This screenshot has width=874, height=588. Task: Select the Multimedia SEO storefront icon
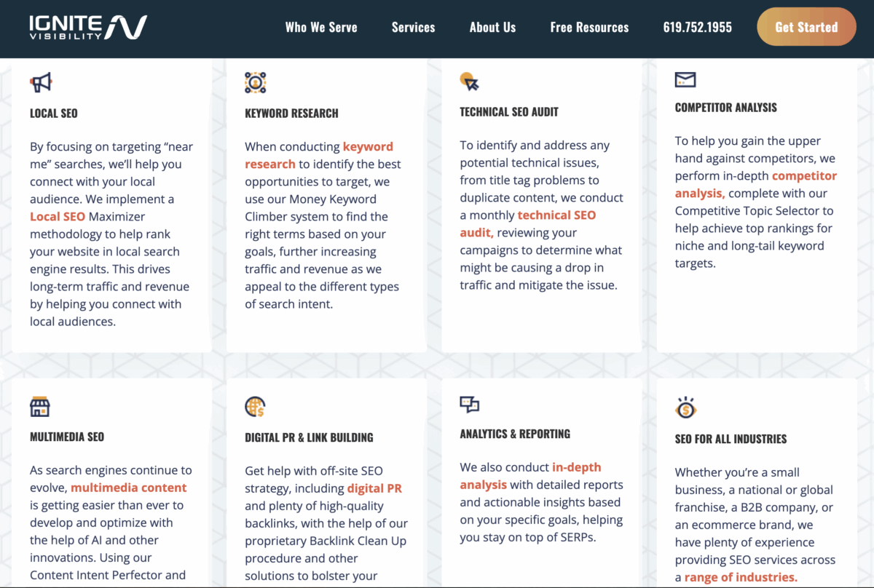[x=39, y=406]
